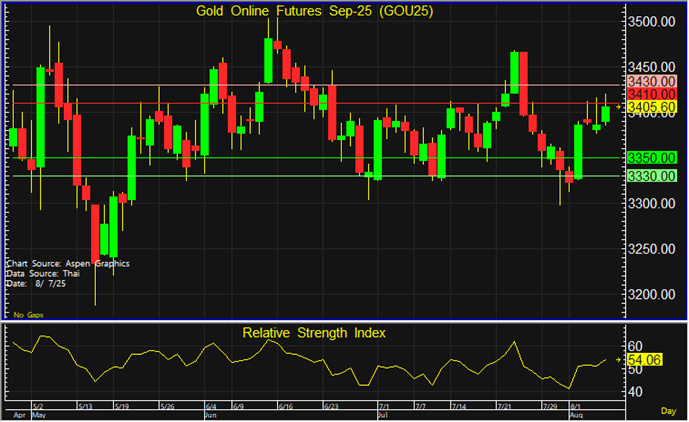689x422 pixels.
Task: Select the 3410.00 red price label
Action: click(652, 93)
